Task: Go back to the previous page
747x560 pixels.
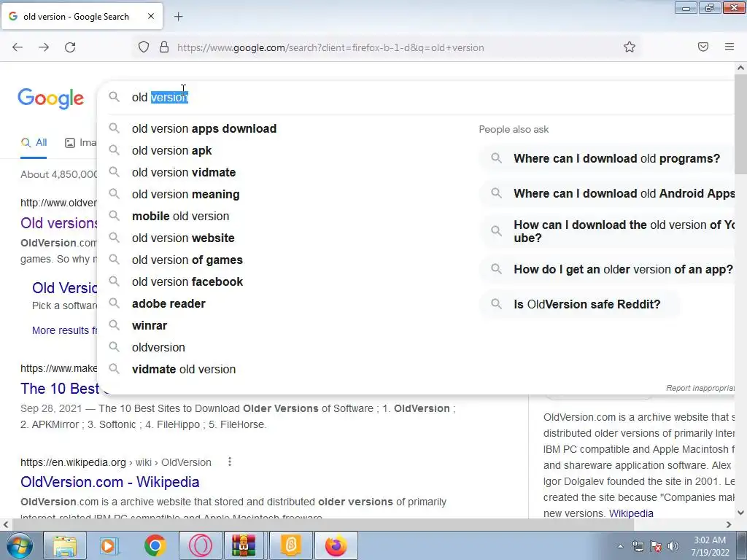Action: tap(18, 47)
